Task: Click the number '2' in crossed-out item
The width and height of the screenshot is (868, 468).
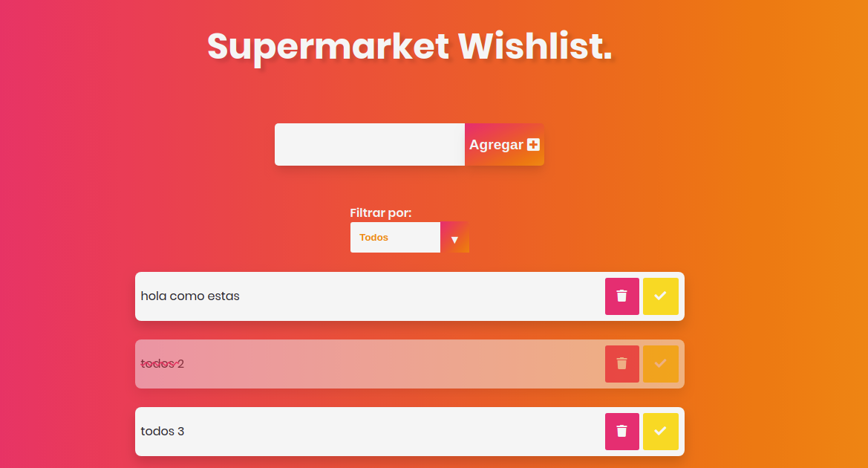Action: (x=180, y=364)
